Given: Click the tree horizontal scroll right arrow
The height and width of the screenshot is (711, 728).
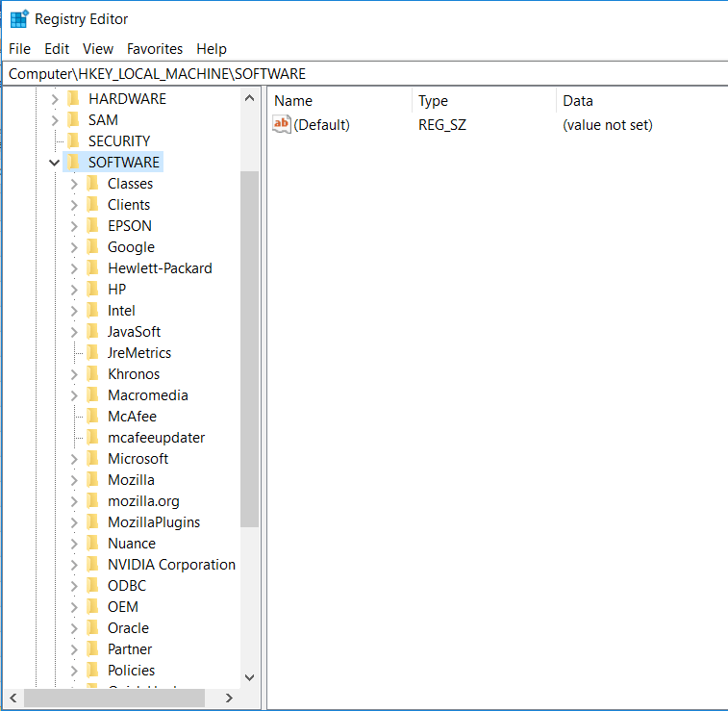Looking at the screenshot, I should click(229, 698).
